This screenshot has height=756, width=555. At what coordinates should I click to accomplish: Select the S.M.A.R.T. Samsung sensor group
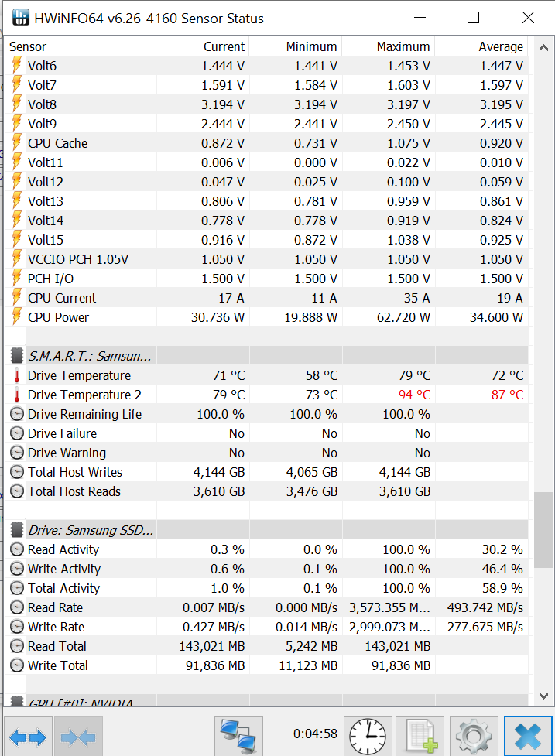pos(90,356)
